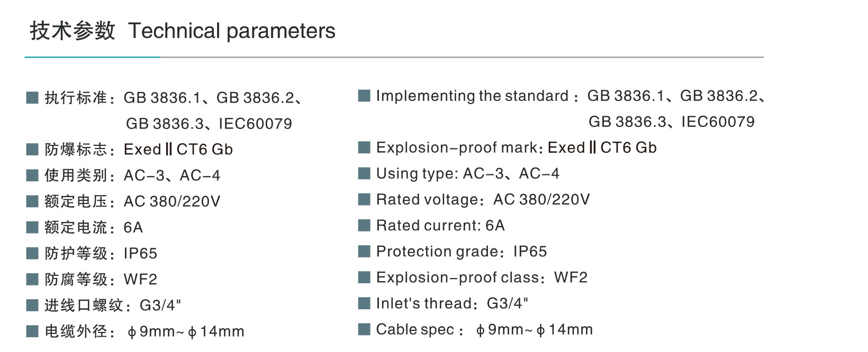Click the Protection grade: IP65 line
Screen dimensions: 868x352
462,252
